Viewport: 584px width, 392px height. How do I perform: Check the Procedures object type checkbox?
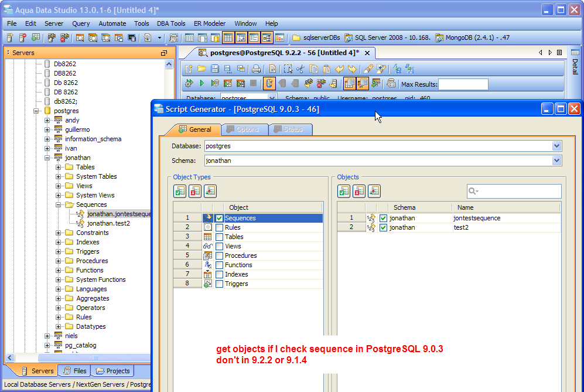click(x=220, y=255)
